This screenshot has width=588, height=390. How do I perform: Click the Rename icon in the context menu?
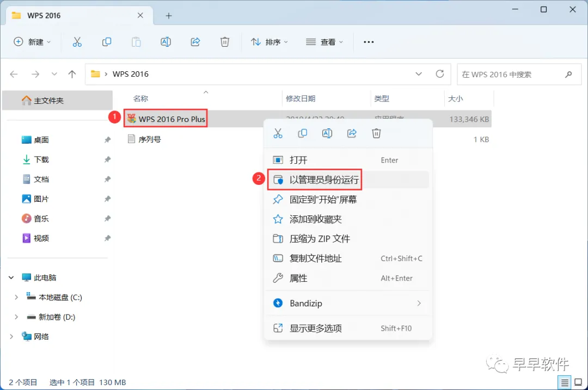click(x=327, y=133)
